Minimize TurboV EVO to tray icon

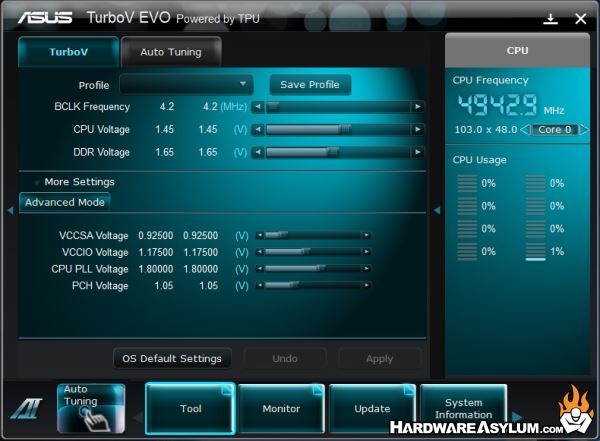pos(550,18)
